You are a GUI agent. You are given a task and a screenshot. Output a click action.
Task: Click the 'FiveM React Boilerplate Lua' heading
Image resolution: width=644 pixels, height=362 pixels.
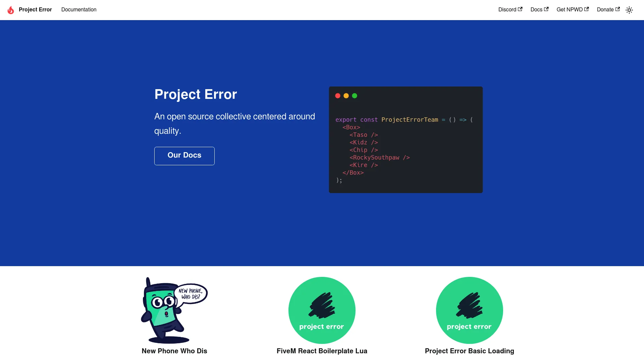point(322,351)
